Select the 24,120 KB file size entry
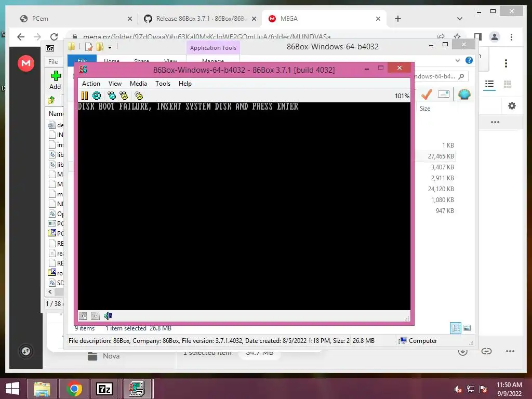The image size is (532, 399). point(441,189)
